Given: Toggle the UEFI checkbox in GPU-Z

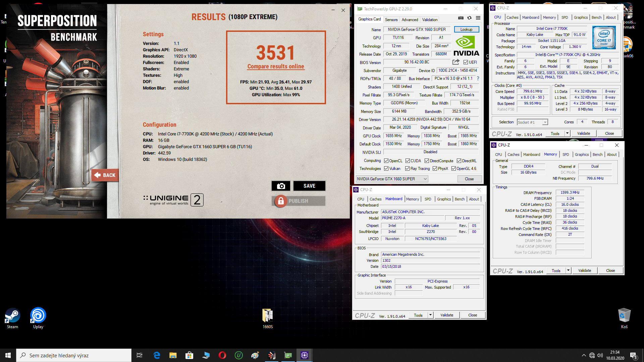Looking at the screenshot, I should point(466,62).
